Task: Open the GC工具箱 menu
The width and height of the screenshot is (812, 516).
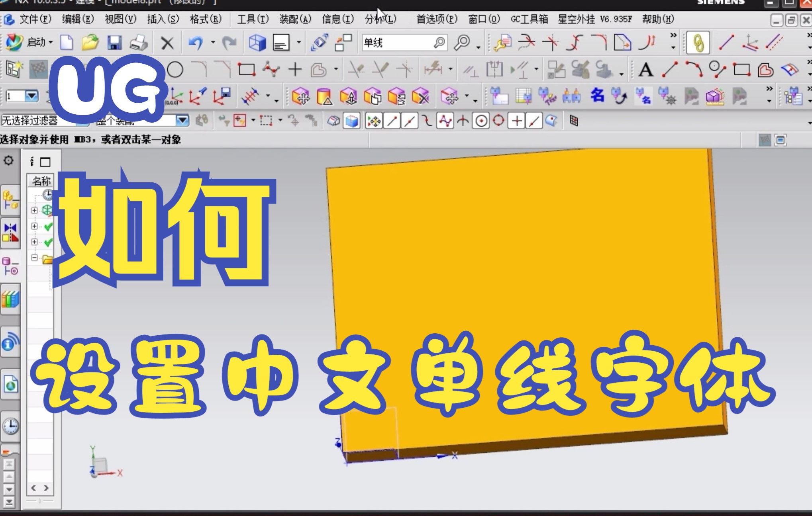Action: 529,19
